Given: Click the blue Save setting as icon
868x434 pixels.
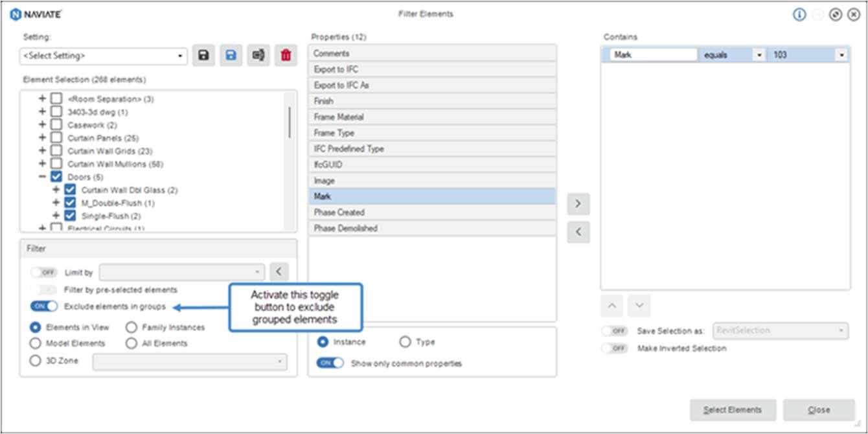Looking at the screenshot, I should tap(231, 56).
